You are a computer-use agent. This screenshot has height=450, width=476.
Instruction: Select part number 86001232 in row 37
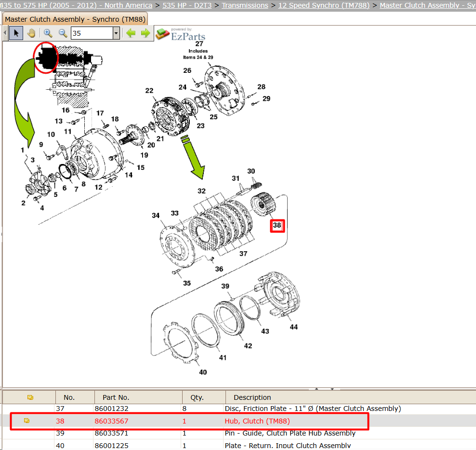tap(111, 409)
